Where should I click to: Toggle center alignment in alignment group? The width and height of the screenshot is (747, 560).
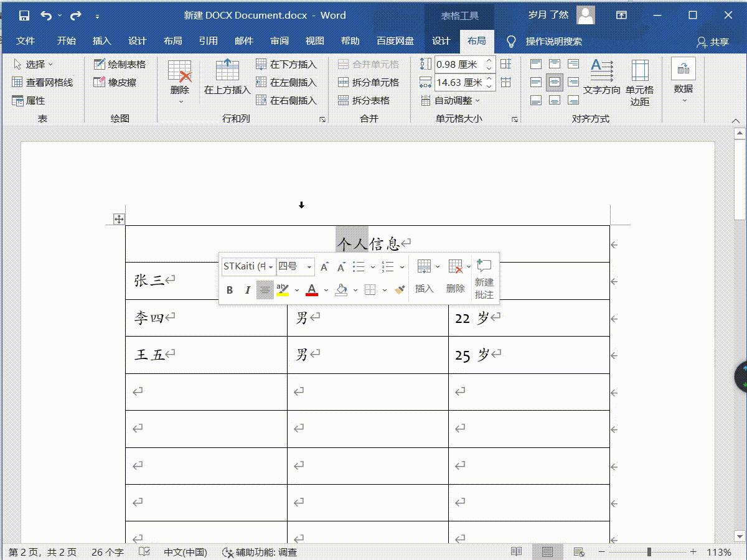pyautogui.click(x=553, y=82)
